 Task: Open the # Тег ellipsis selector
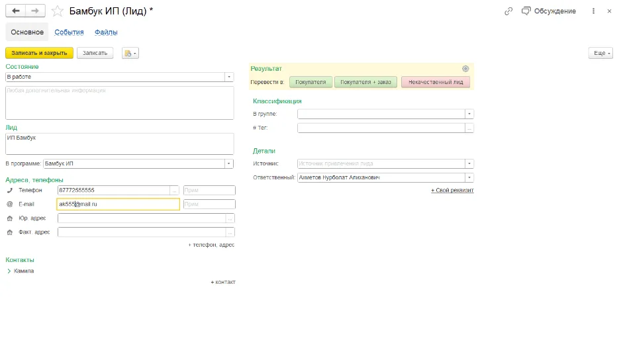469,128
